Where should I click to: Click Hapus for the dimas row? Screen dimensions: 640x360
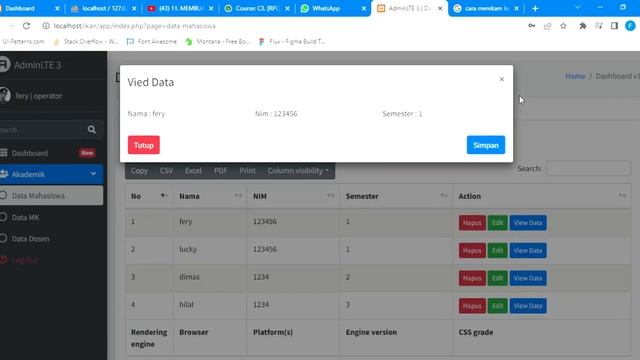pos(472,278)
